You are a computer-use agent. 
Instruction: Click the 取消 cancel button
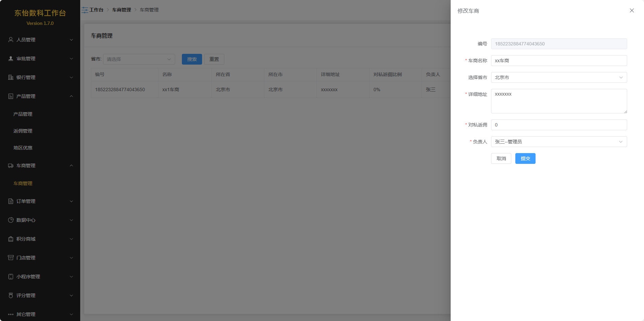click(x=501, y=158)
